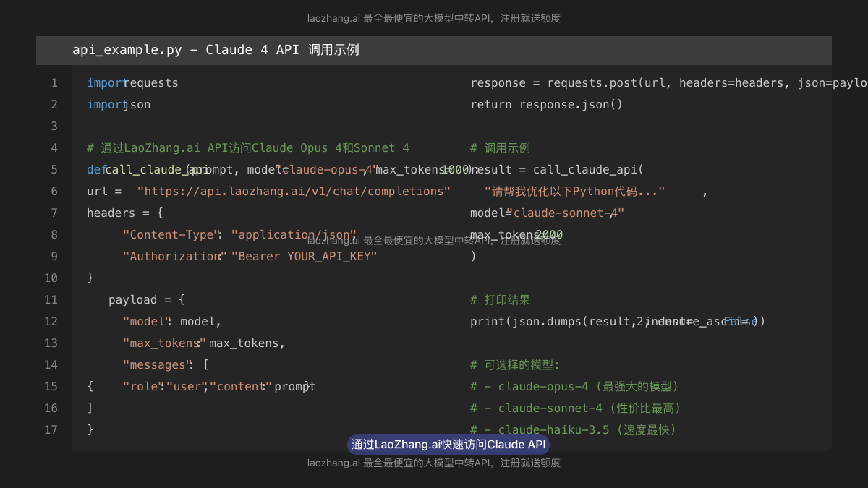Click line number 3 in the gutter
This screenshot has height=488, width=868.
click(54, 127)
